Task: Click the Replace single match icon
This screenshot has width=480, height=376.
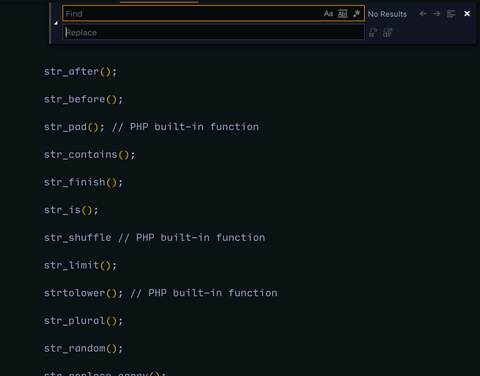Action: (373, 32)
